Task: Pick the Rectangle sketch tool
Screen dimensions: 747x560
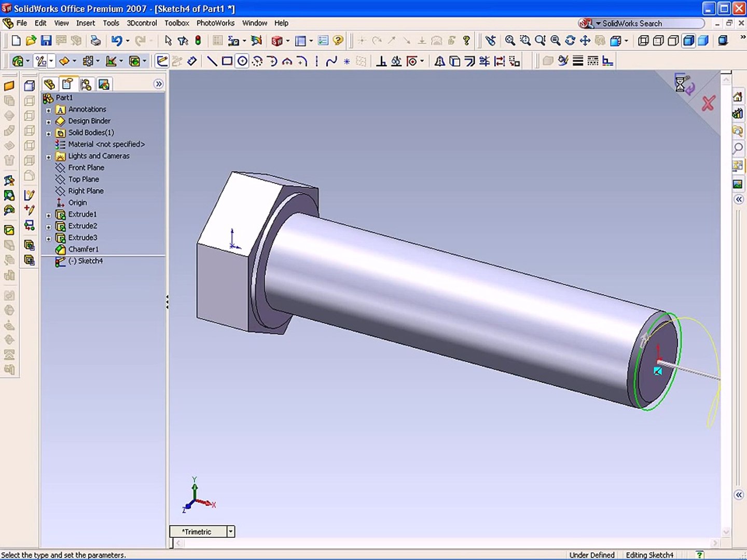Action: click(x=227, y=61)
